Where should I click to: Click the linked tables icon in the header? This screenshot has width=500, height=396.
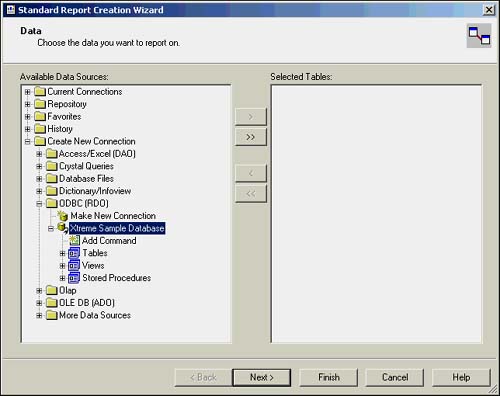[x=479, y=36]
